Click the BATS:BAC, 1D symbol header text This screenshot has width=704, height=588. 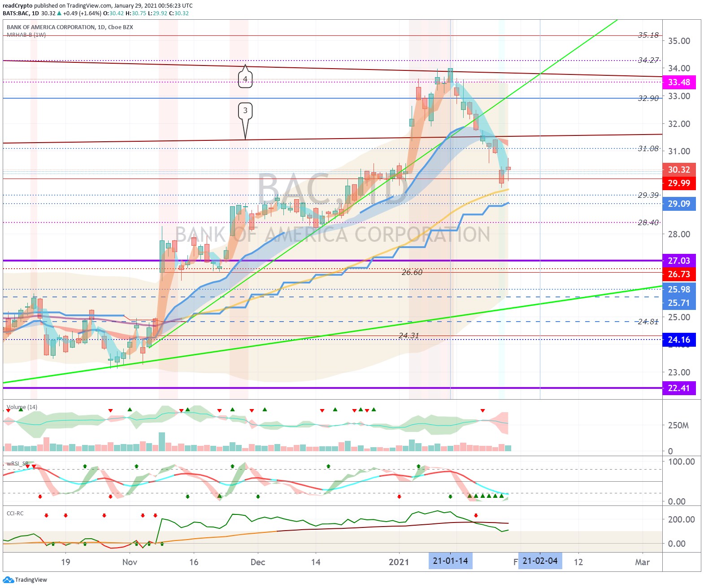pyautogui.click(x=21, y=13)
